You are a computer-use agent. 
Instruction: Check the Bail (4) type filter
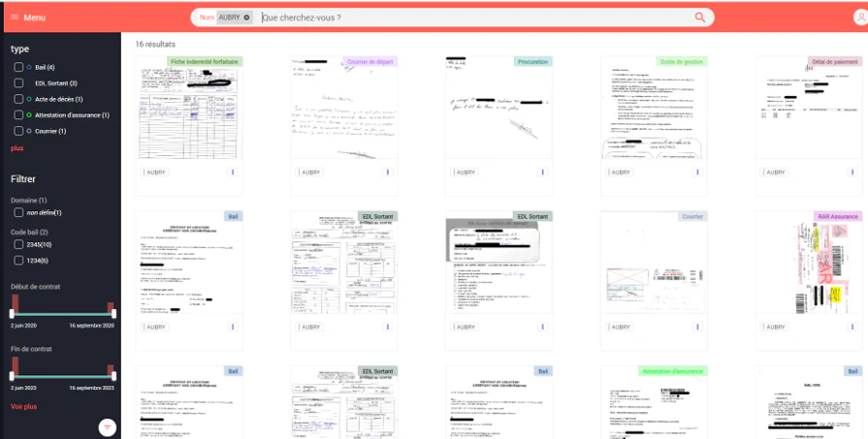[x=18, y=68]
